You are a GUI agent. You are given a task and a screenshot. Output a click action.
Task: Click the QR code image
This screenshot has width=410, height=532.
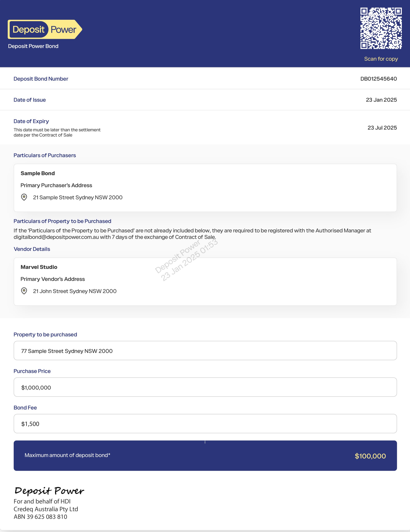[x=381, y=28]
